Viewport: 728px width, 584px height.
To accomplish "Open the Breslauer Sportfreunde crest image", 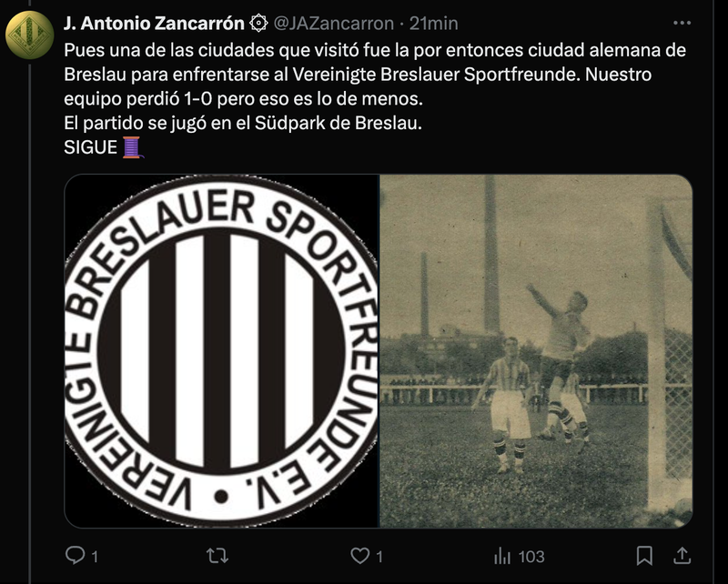I will [221, 351].
